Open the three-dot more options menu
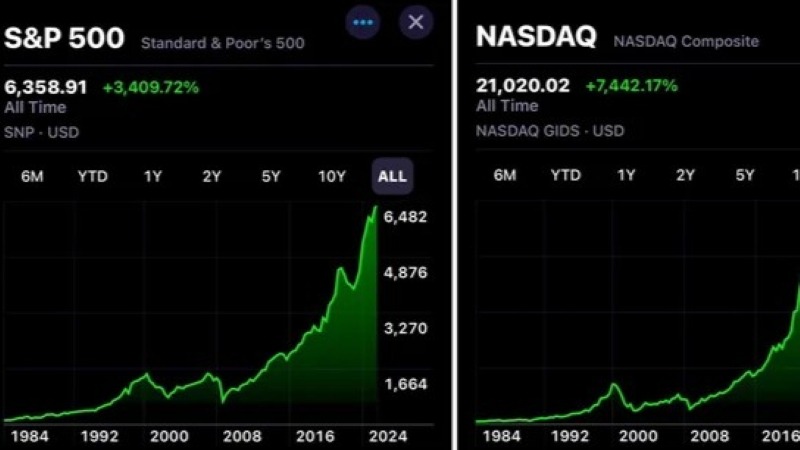The width and height of the screenshot is (800, 450). [x=363, y=22]
